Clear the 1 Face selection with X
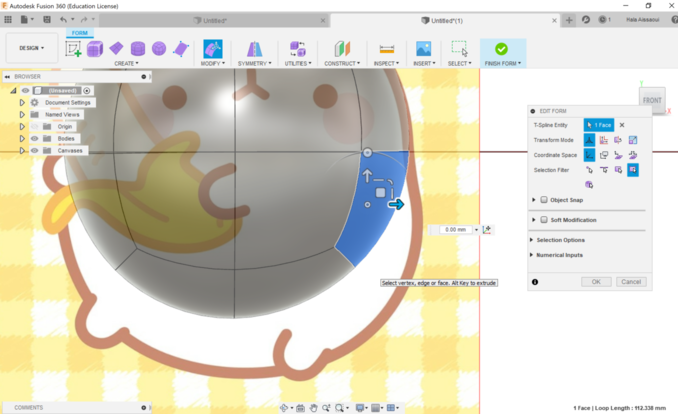Screen dimensions: 678x414 tap(622, 125)
